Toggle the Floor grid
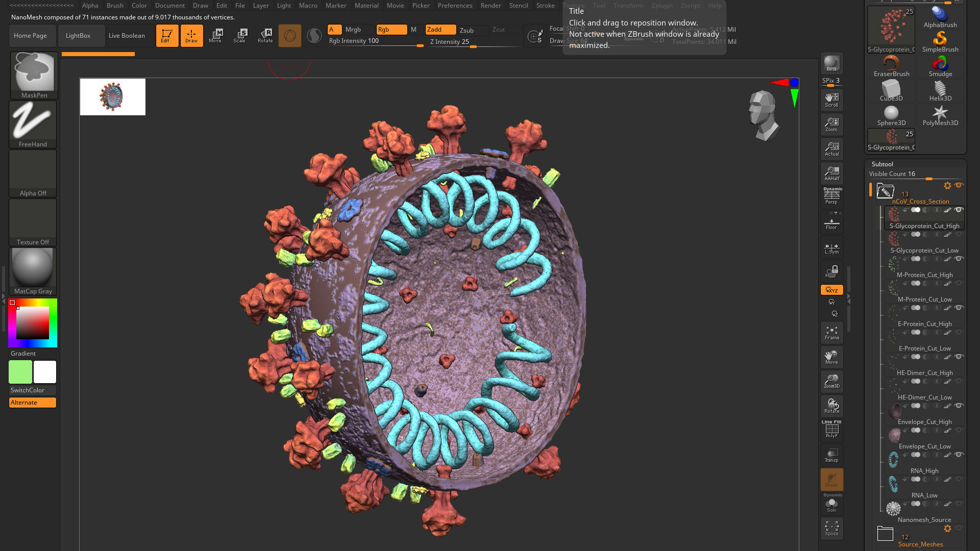This screenshot has width=980, height=551. (831, 222)
